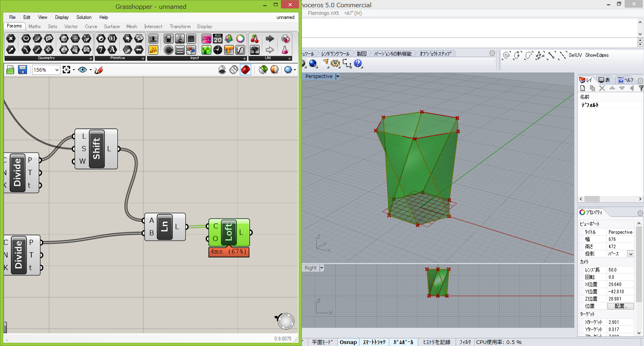The height and width of the screenshot is (346, 644).
Task: Click the 配置... button
Action: pos(621,306)
